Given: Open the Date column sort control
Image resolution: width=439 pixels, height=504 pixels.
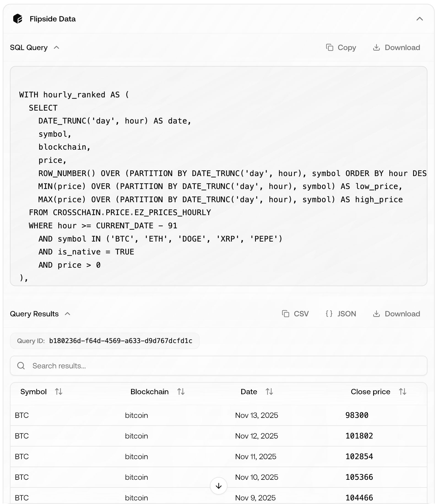Looking at the screenshot, I should [x=269, y=391].
